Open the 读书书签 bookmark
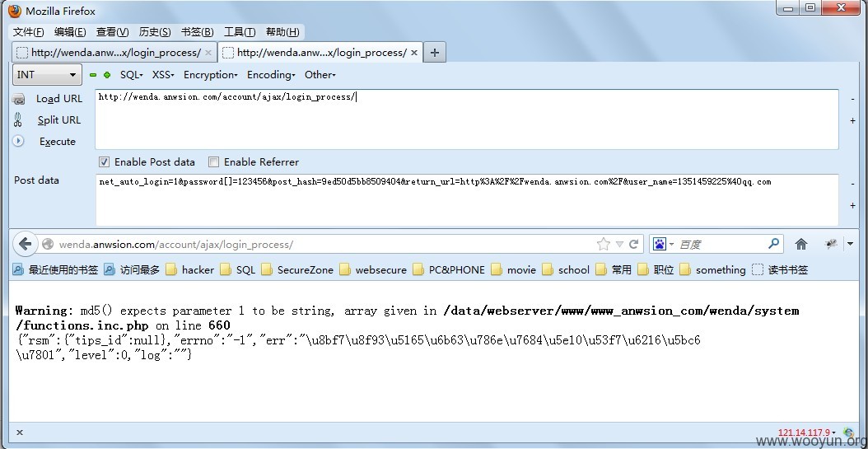 tap(780, 269)
